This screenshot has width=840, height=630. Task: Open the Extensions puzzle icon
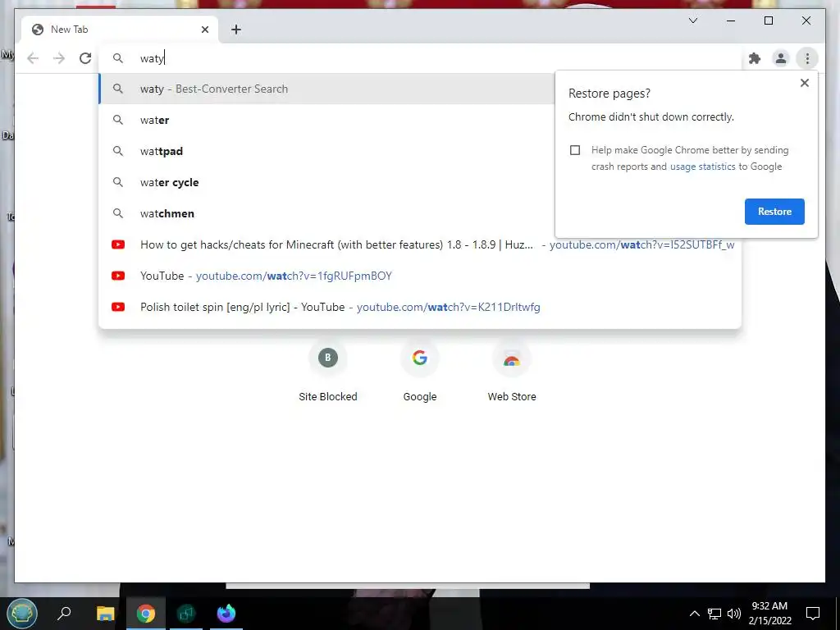tap(755, 58)
